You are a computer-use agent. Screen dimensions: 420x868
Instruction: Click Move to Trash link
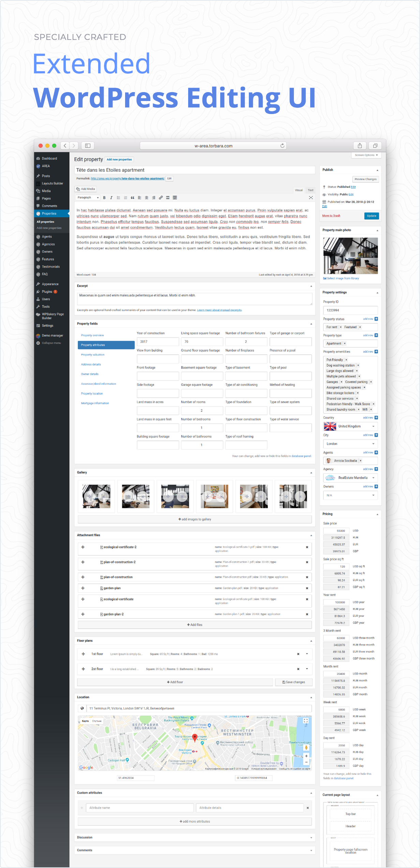pos(331,216)
